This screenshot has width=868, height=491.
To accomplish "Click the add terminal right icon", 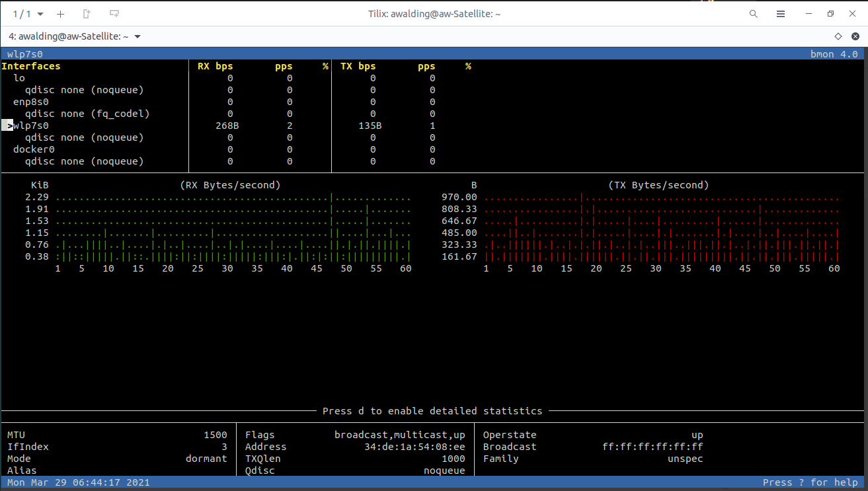I will 87,14.
